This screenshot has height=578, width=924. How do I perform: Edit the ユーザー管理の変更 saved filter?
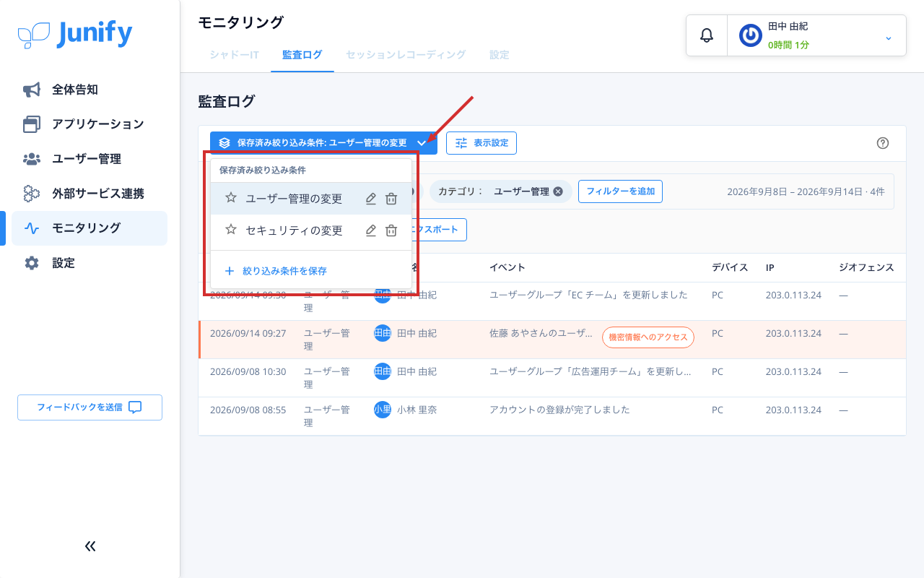[x=371, y=199]
